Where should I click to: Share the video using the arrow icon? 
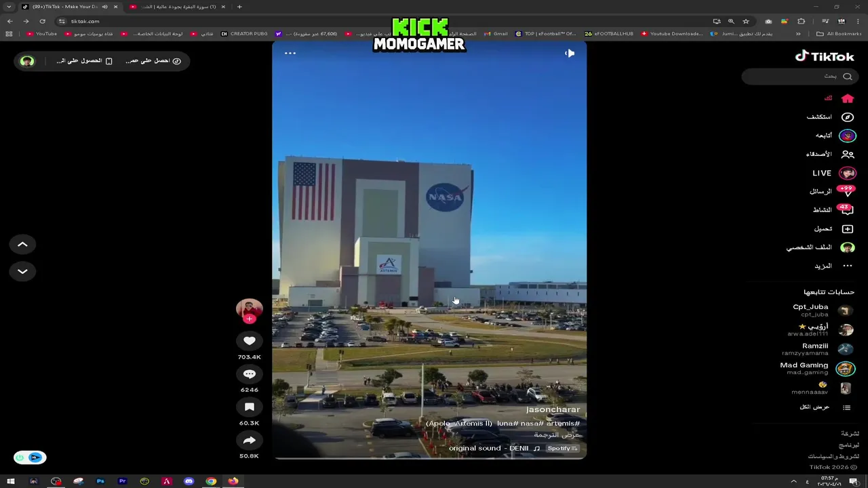tap(249, 441)
